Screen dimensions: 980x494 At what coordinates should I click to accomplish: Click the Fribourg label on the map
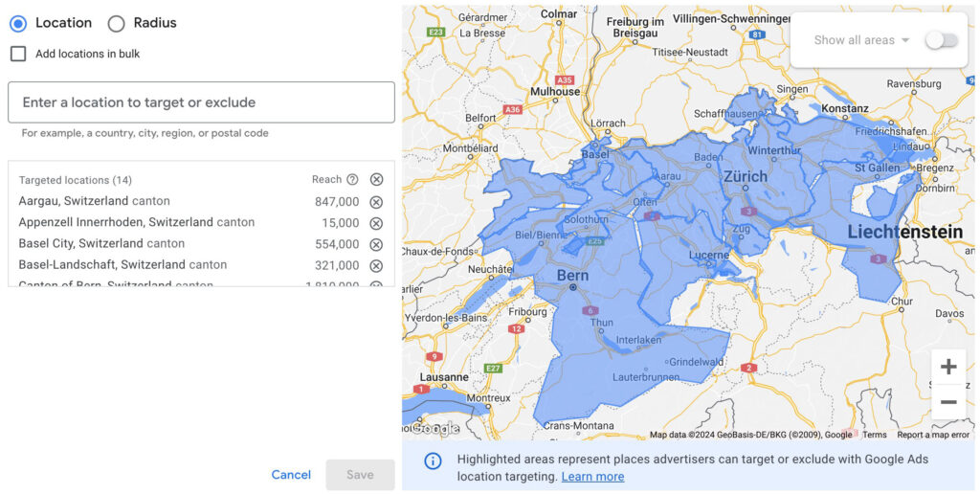(x=528, y=311)
